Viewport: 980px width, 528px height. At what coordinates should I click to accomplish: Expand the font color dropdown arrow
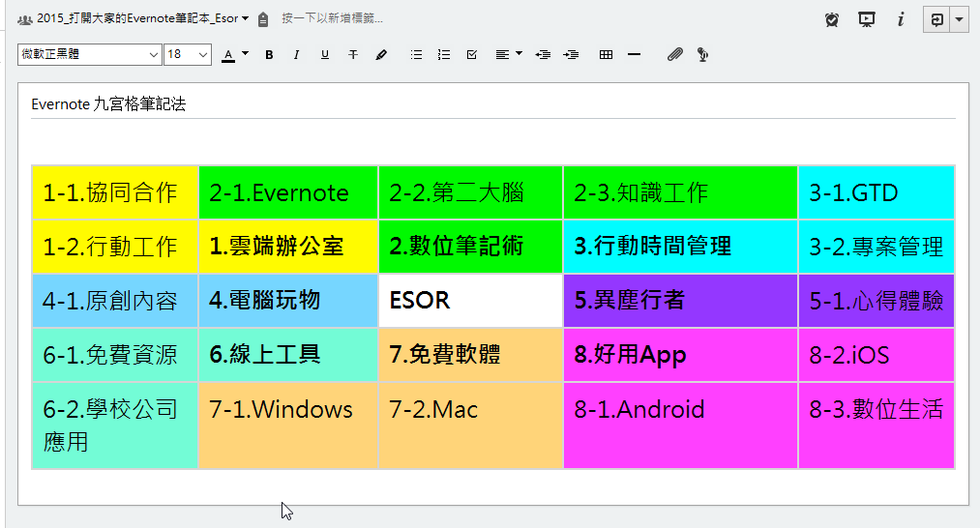coord(245,54)
